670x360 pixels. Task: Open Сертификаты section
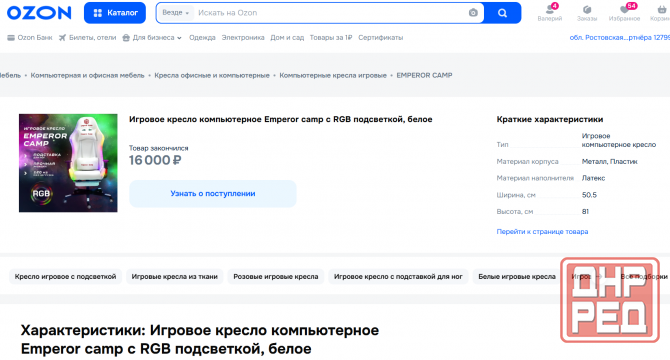pyautogui.click(x=380, y=38)
